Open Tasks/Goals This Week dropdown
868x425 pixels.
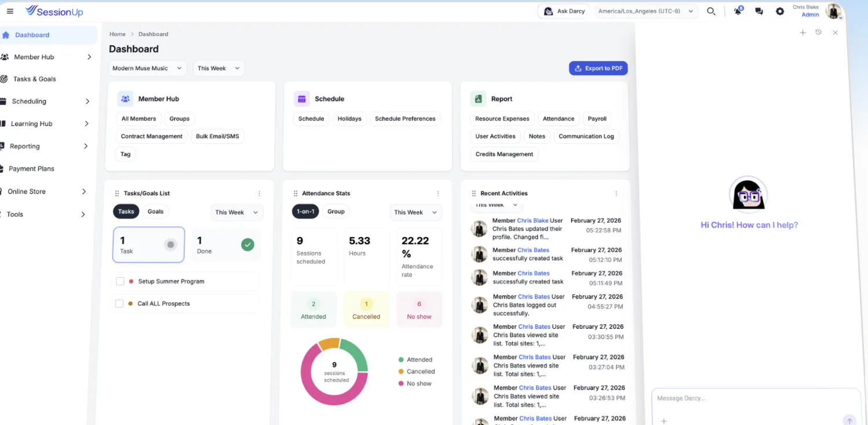[x=237, y=212]
